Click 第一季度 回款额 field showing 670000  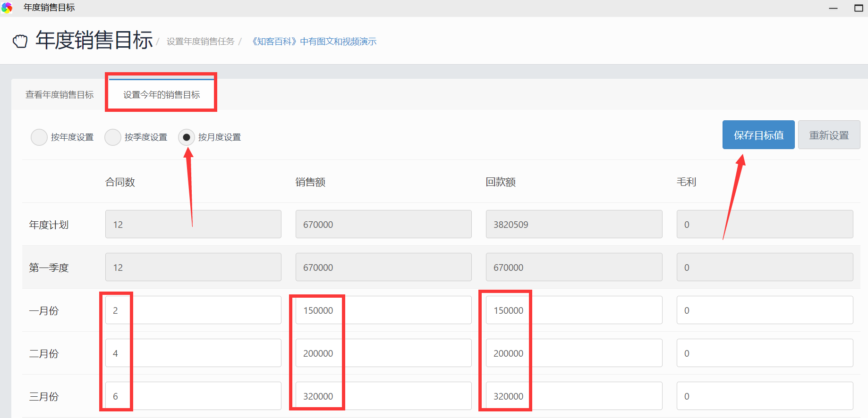[574, 267]
